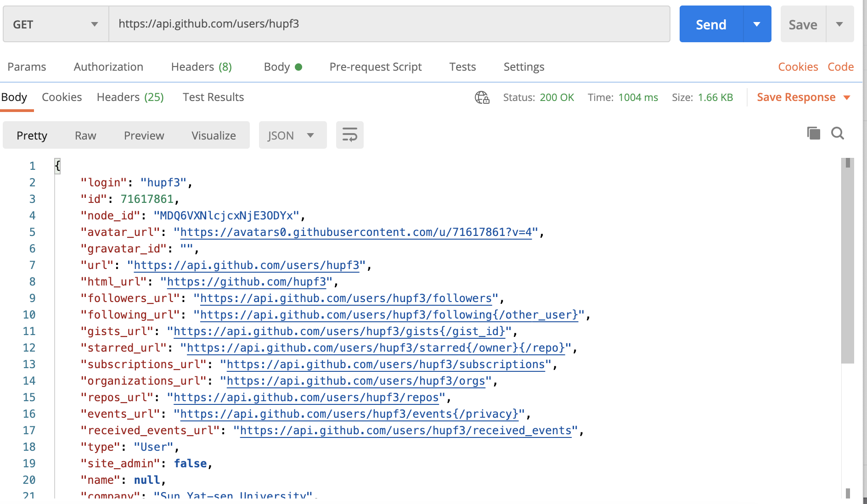Open the Save options arrow

[840, 24]
